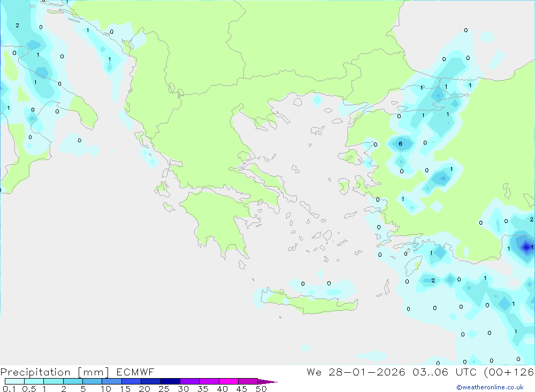Click the island of Crete on the map
535x392 pixels.
click(x=310, y=303)
